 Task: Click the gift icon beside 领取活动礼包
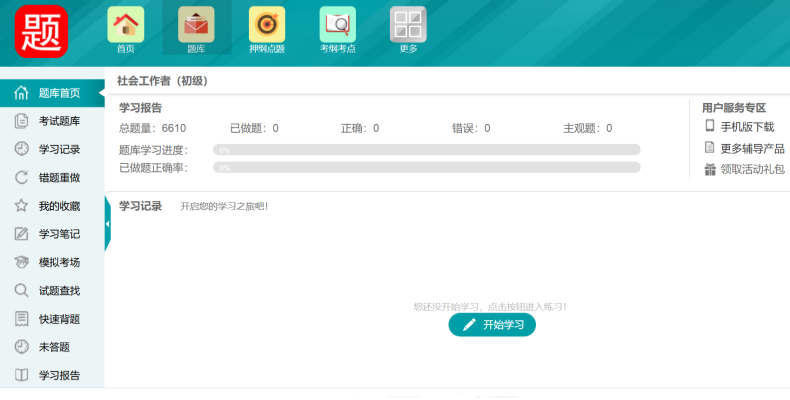(x=710, y=169)
